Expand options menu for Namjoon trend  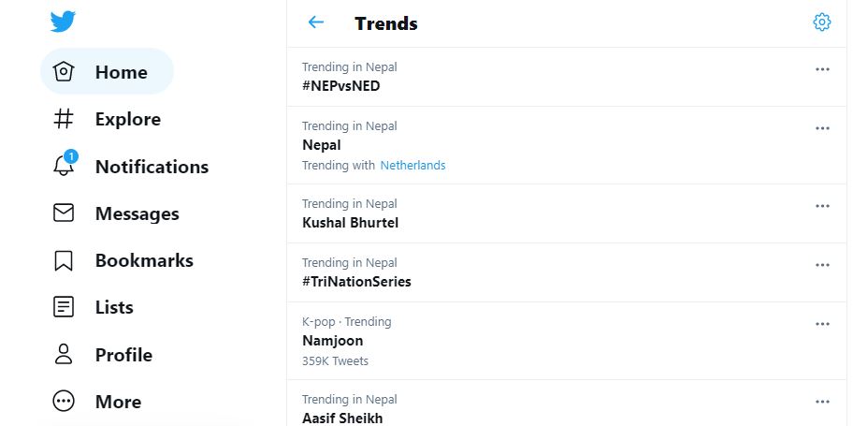(x=822, y=324)
